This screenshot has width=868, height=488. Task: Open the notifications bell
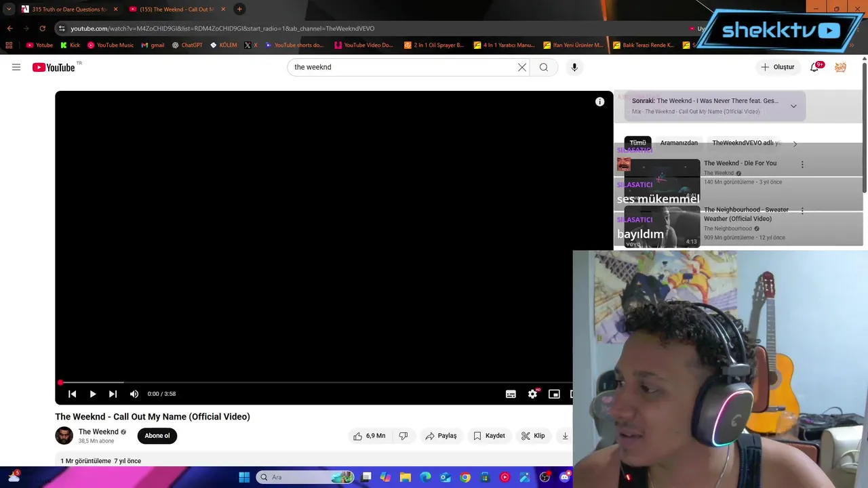coord(814,67)
